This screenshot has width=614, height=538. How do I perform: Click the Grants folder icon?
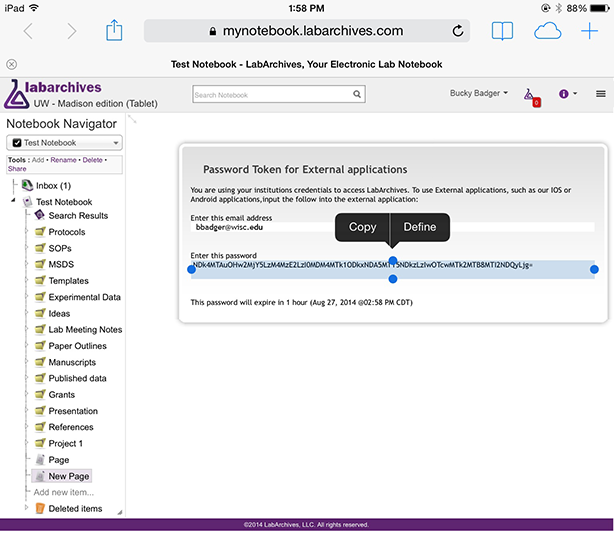pyautogui.click(x=40, y=394)
